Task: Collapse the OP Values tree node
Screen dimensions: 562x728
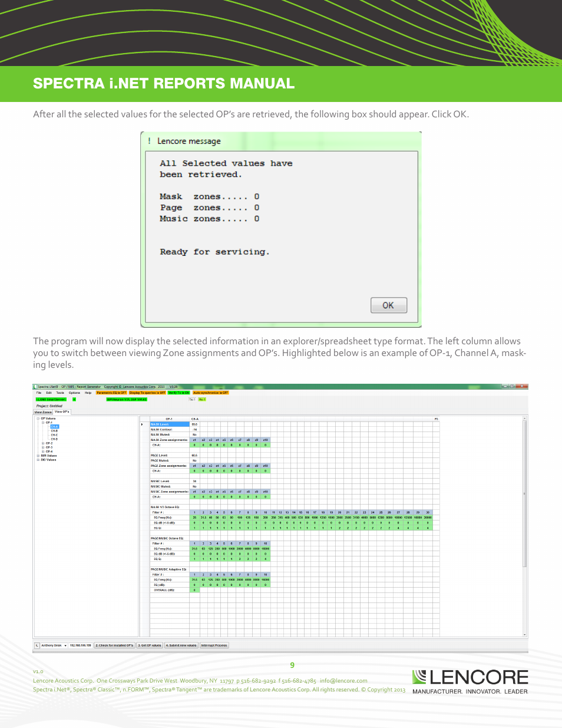Action: point(38,419)
